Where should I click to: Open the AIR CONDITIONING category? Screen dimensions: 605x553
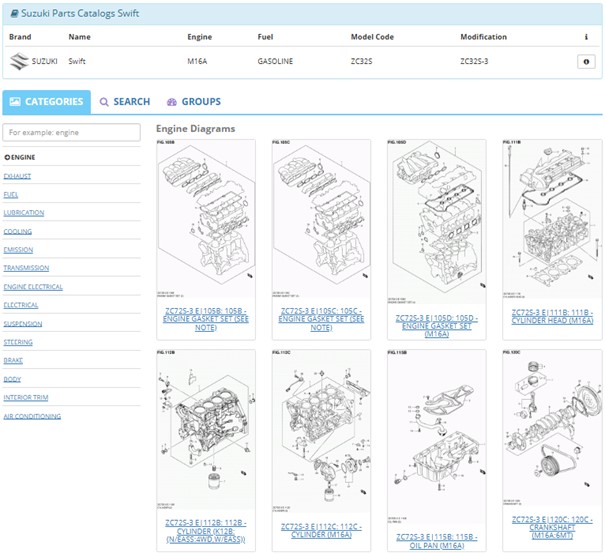coord(32,416)
